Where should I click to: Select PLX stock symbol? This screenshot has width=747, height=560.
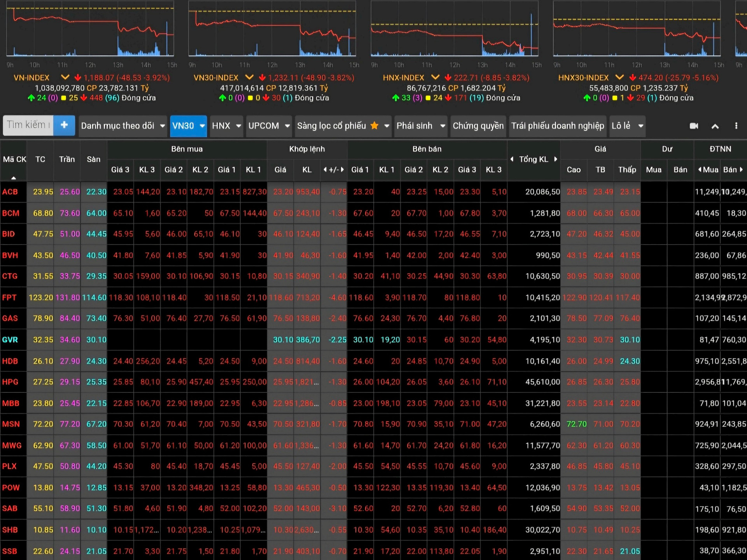[9, 466]
